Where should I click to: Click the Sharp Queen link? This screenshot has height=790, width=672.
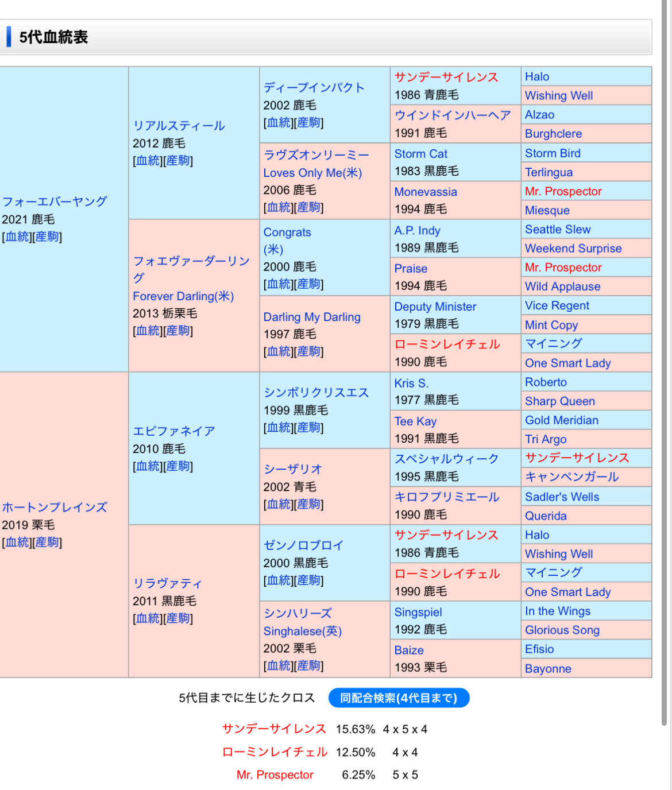click(560, 401)
